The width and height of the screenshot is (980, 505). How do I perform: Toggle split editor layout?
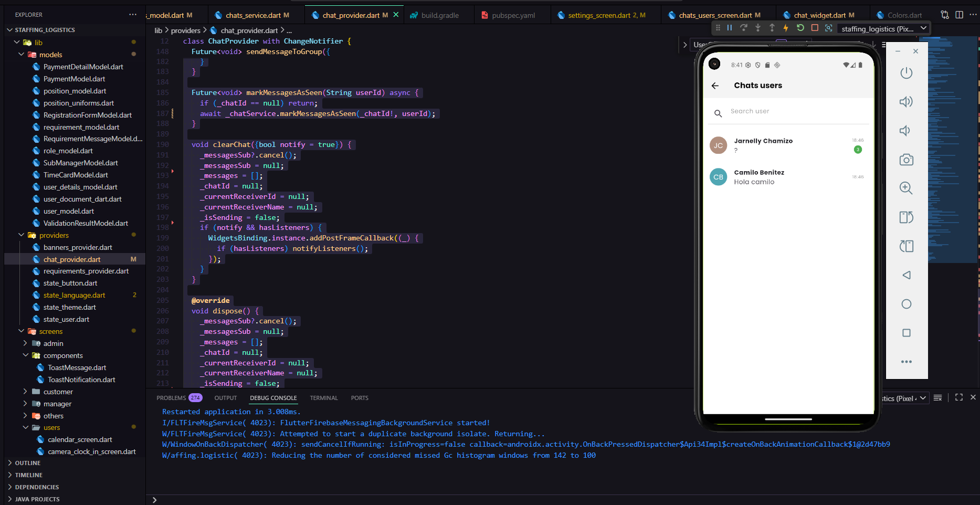pos(959,15)
